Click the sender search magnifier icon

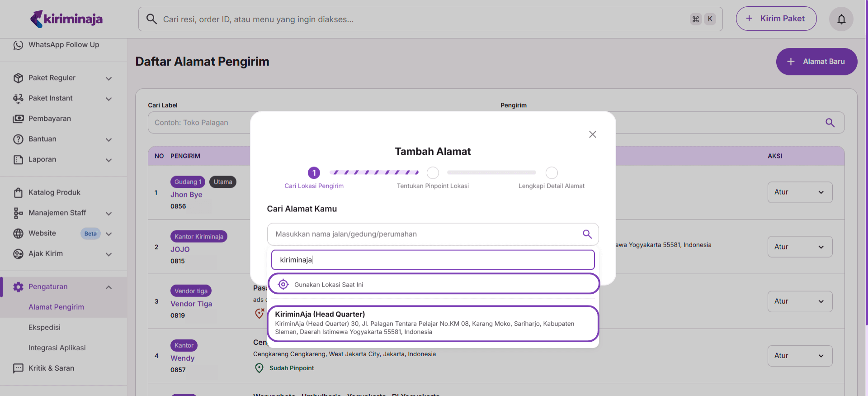tap(830, 123)
